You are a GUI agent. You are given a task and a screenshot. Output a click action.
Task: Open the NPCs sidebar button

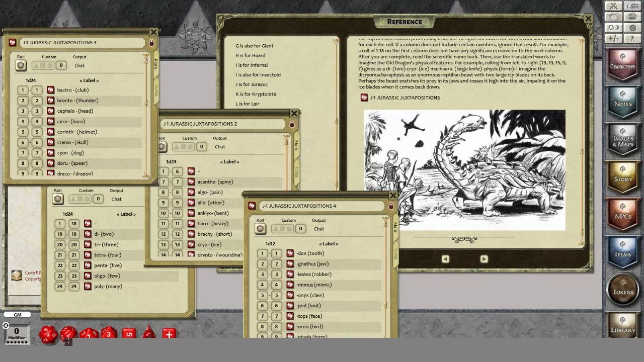click(623, 215)
